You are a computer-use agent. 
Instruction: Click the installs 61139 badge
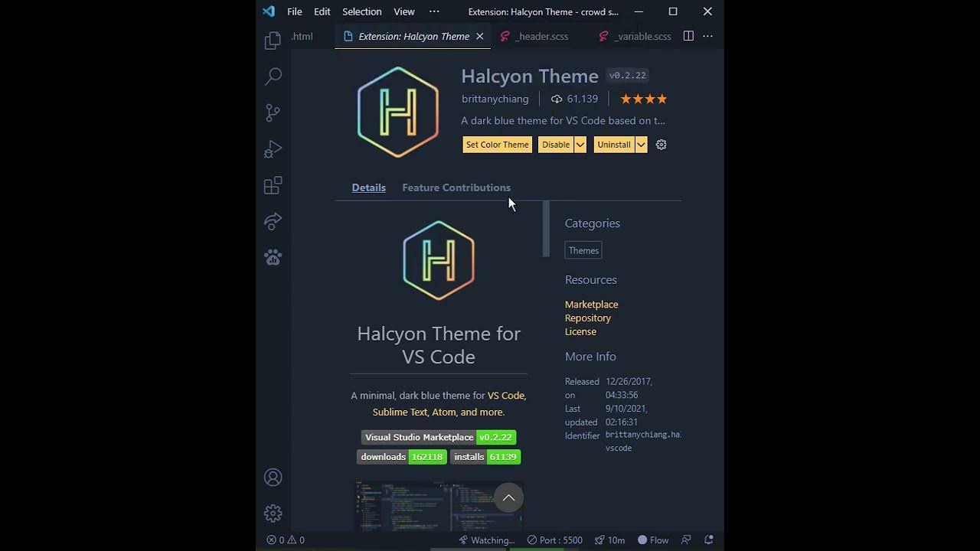click(485, 457)
